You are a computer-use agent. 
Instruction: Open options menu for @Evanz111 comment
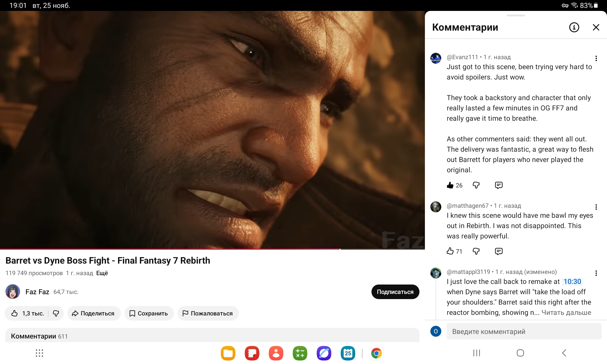(596, 58)
